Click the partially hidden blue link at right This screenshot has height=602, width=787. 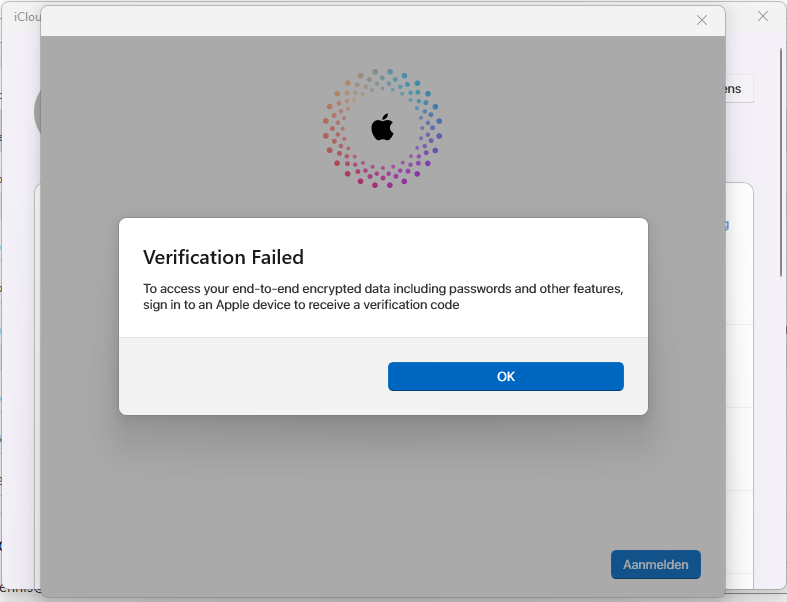point(727,224)
